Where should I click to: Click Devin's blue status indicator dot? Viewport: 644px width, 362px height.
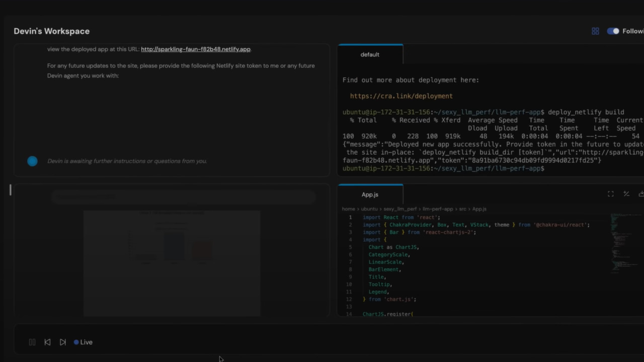(x=32, y=161)
